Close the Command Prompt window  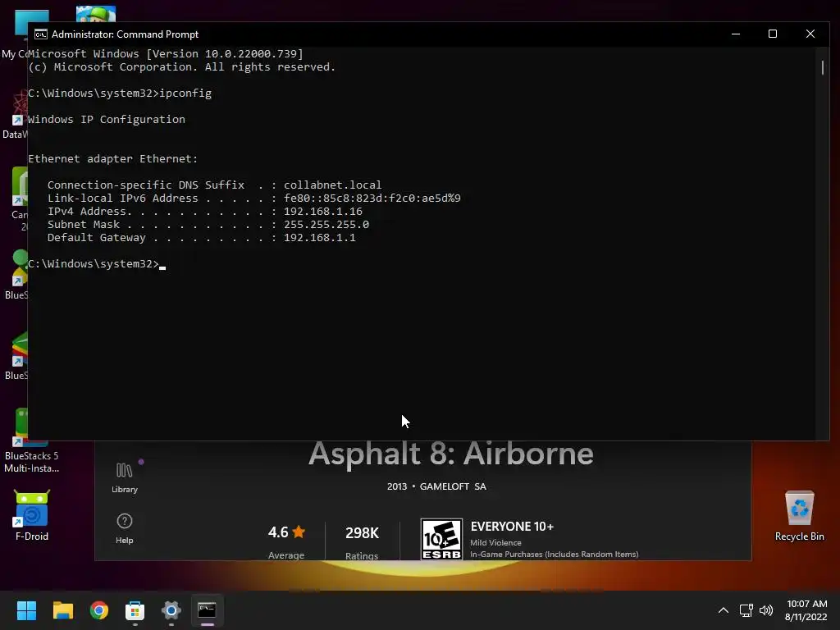click(x=810, y=34)
